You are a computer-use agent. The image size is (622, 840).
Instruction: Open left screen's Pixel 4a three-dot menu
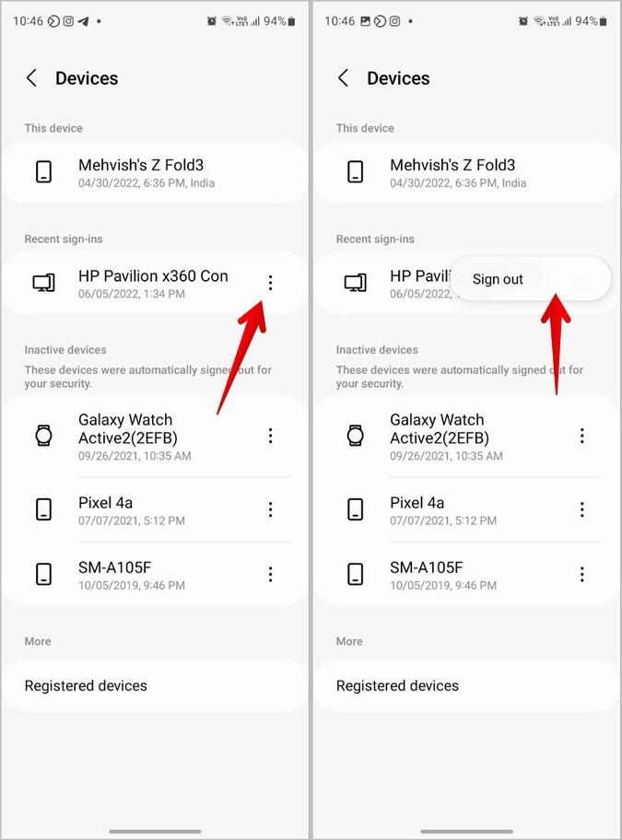(271, 509)
